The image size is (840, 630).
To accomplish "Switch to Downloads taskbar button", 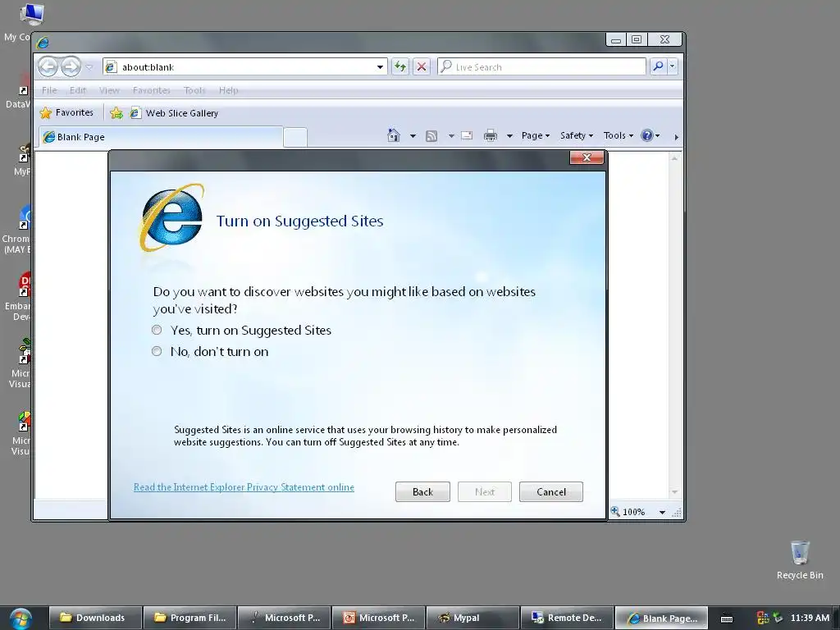I will point(96,618).
